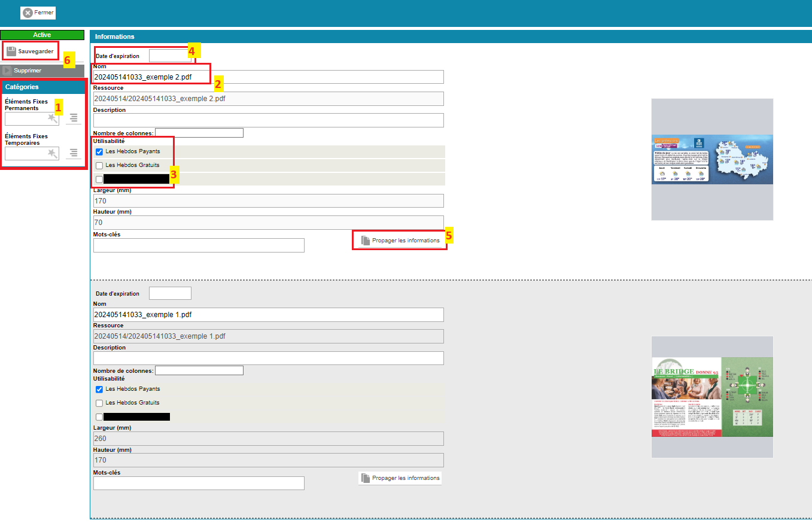Click magic wand in Éléments Fixes Permanents
This screenshot has height=529, width=812.
[x=53, y=118]
